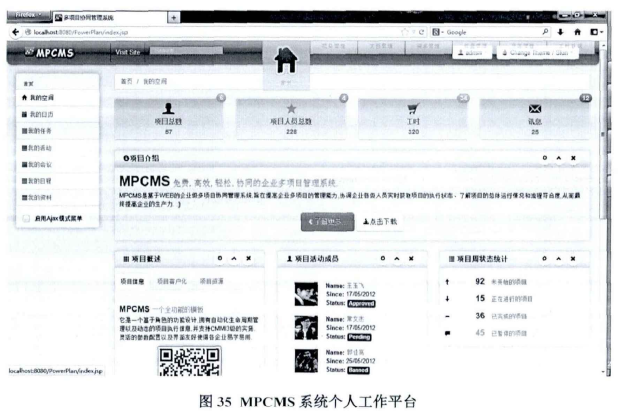Image resolution: width=618 pixels, height=418 pixels.
Task: Click the settings gear in 项目介绍 panel header
Action: 544,159
